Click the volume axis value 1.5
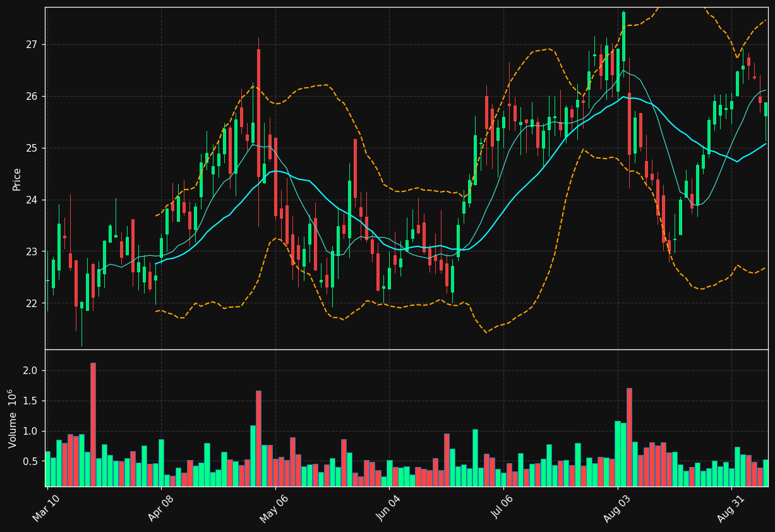Screen dimensions: 775x532 click(x=30, y=401)
